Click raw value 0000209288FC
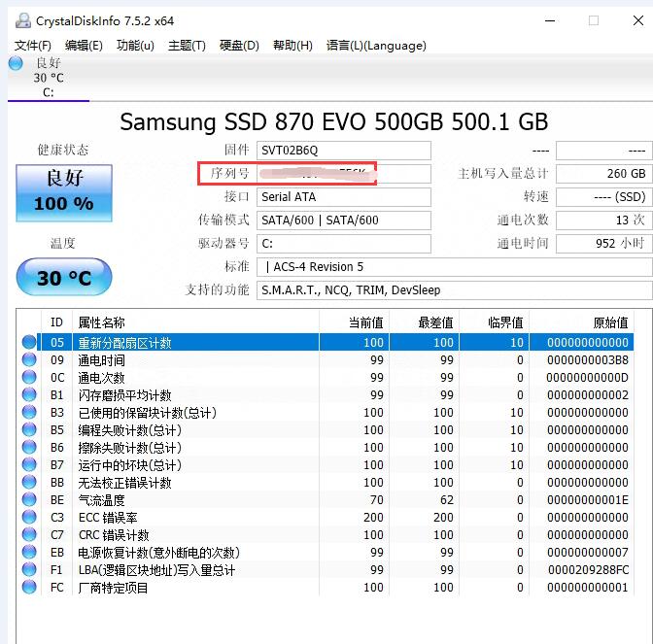This screenshot has width=653, height=644. point(588,569)
